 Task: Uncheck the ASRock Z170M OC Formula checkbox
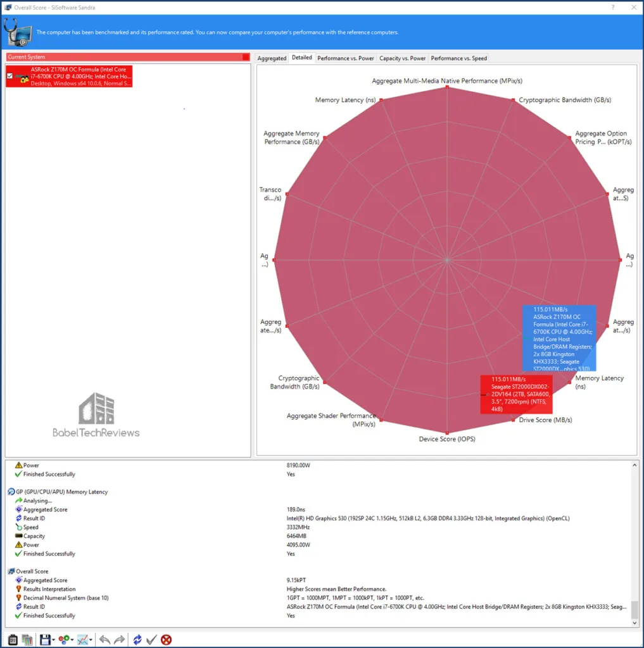click(9, 76)
